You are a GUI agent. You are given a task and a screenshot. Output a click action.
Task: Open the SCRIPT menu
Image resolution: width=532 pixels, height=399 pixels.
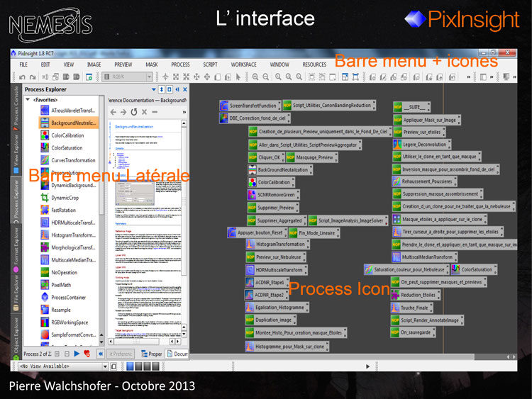click(x=210, y=64)
